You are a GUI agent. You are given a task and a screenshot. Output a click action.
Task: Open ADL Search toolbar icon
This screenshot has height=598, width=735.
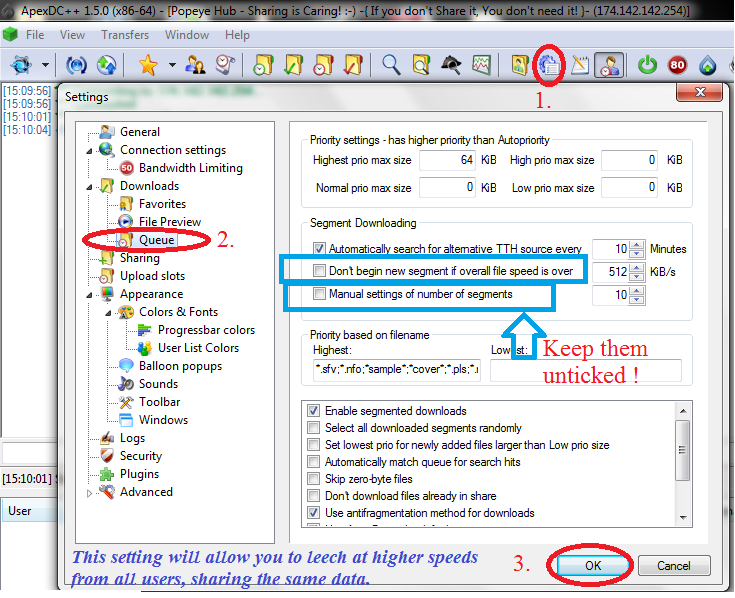[x=421, y=65]
